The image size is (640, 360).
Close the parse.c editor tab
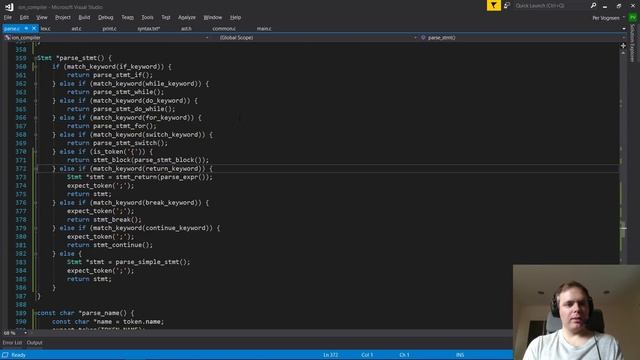[x=34, y=29]
